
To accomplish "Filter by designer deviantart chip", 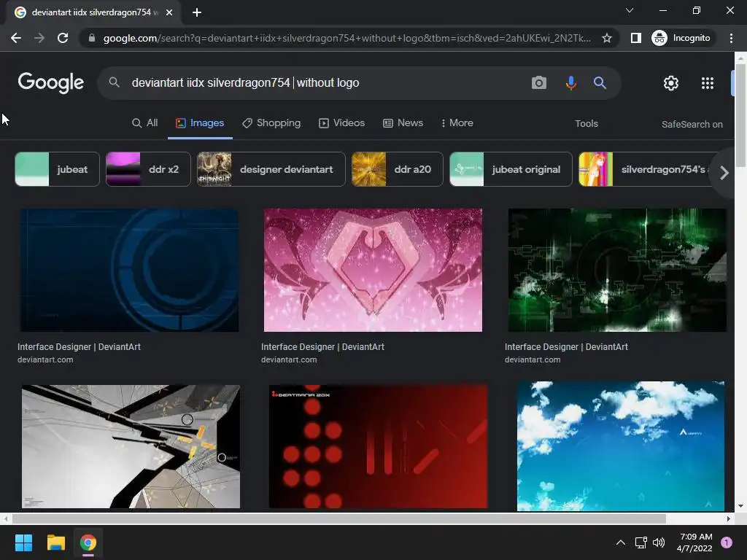I will 271,169.
